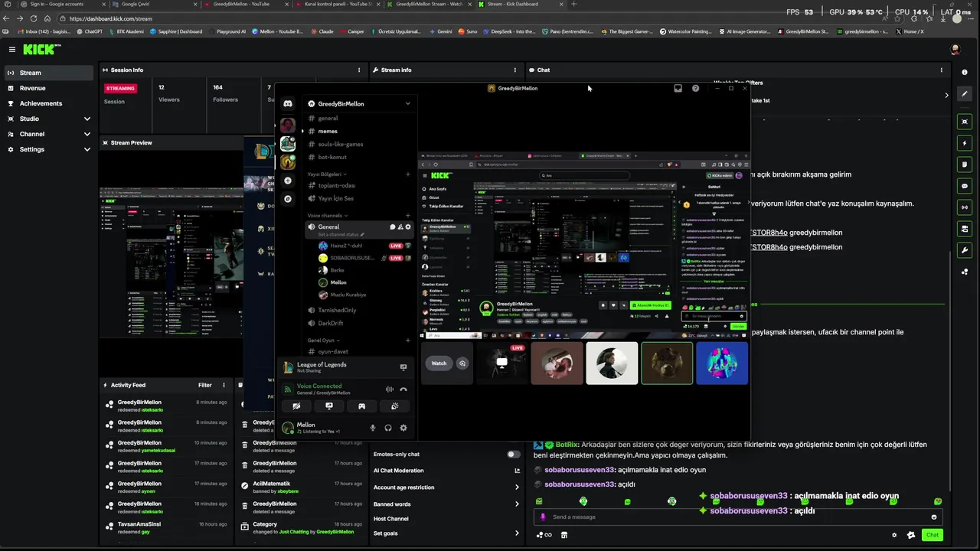
Task: Click wrench icon in right toolbar
Action: 965,249
